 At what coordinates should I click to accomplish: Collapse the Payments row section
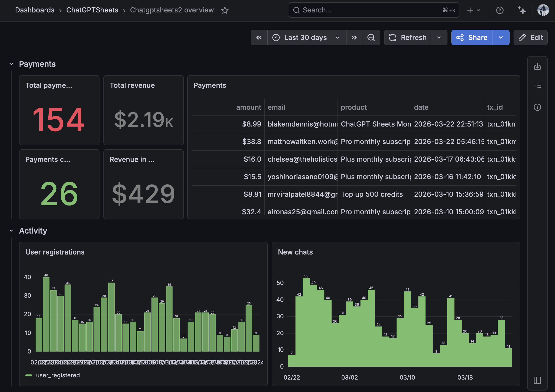click(11, 64)
